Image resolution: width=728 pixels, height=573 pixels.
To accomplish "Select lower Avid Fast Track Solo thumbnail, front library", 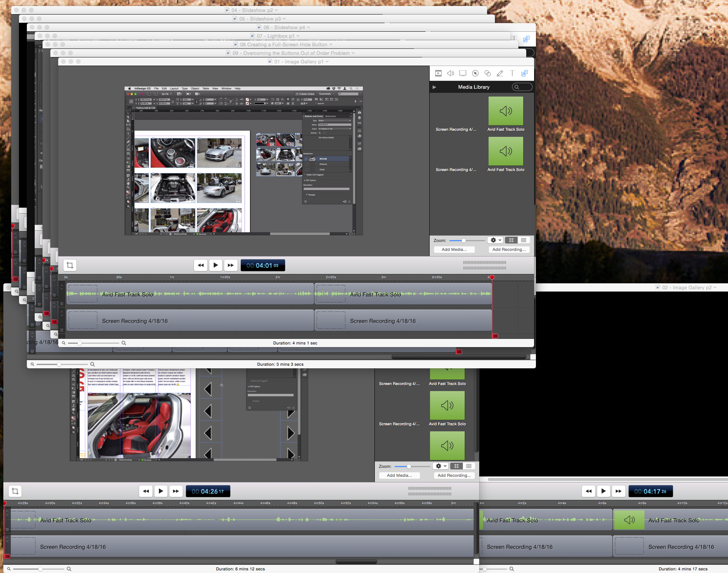I will click(x=506, y=151).
